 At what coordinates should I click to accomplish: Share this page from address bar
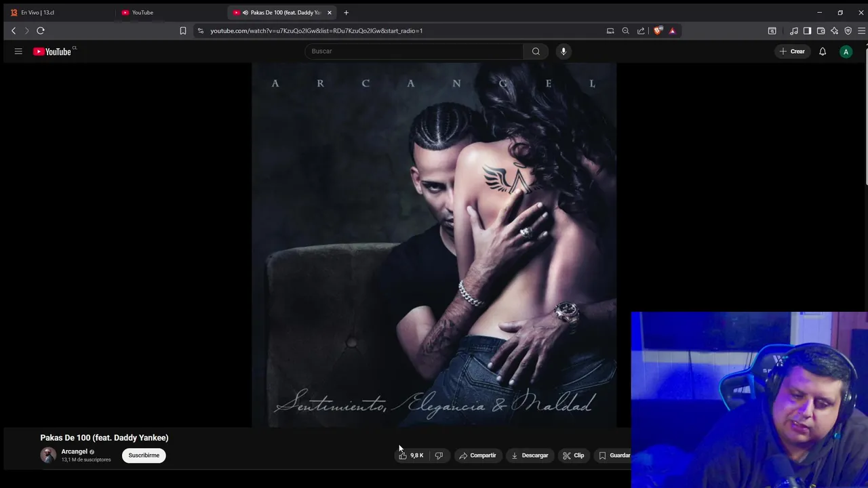(641, 30)
